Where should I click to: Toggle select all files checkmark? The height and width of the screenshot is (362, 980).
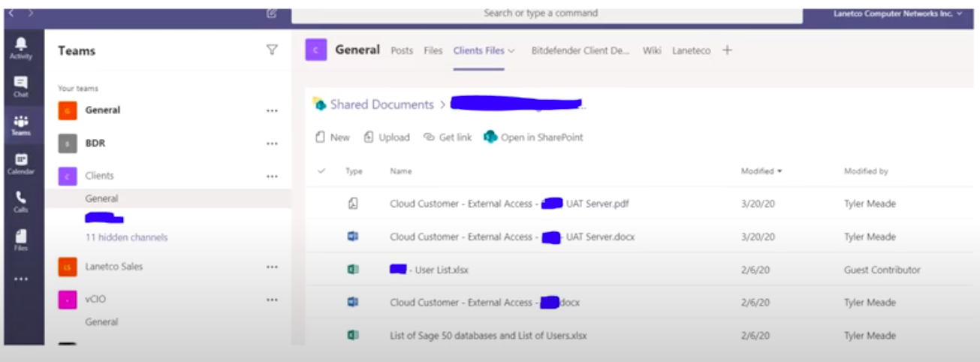[321, 171]
